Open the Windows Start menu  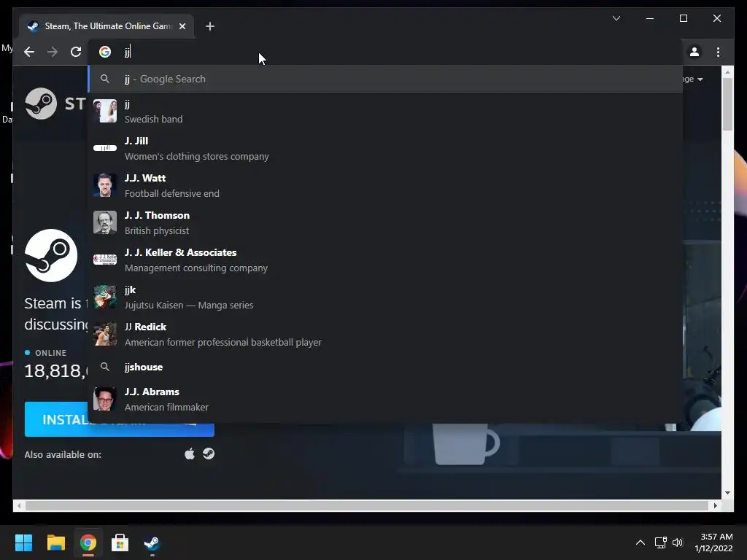click(x=23, y=542)
